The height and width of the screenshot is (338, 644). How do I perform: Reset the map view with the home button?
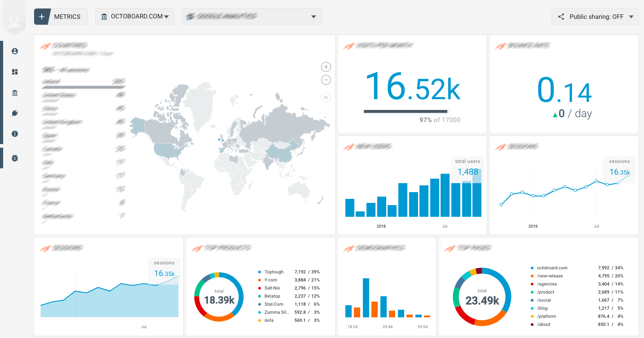(326, 97)
